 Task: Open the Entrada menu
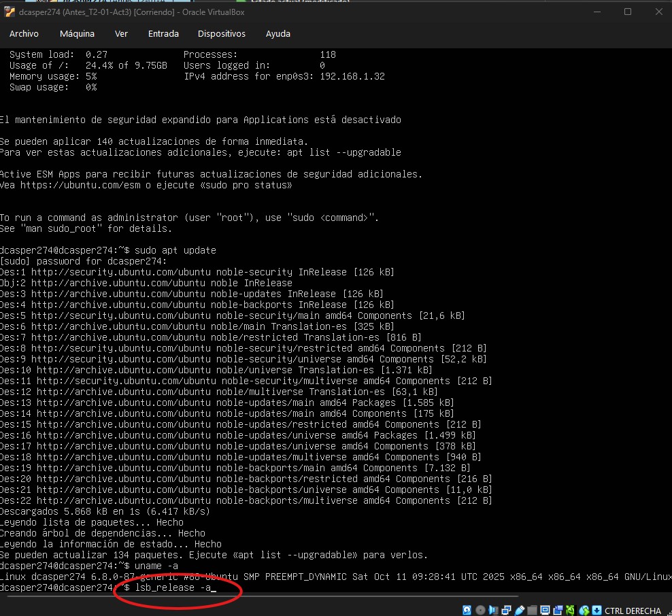163,33
